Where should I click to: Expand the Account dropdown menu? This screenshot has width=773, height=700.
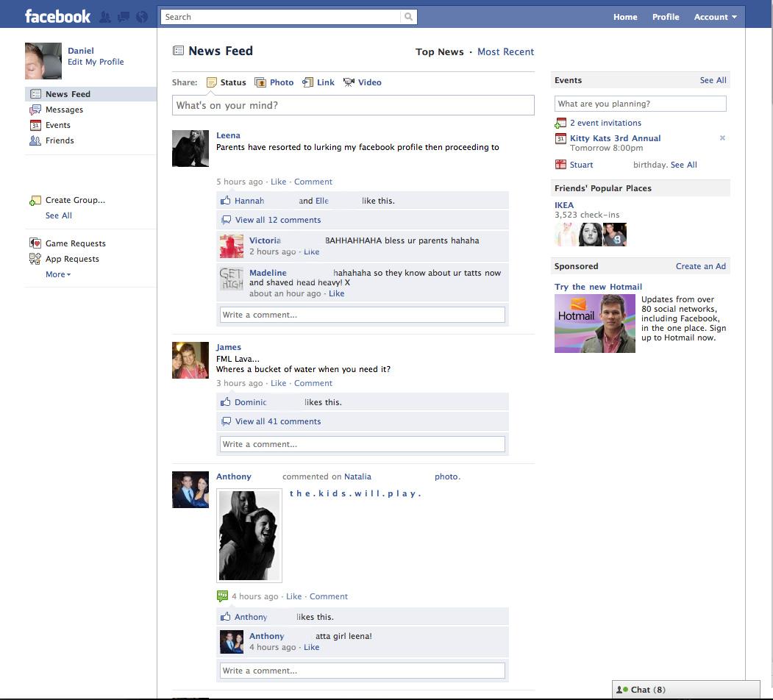716,17
